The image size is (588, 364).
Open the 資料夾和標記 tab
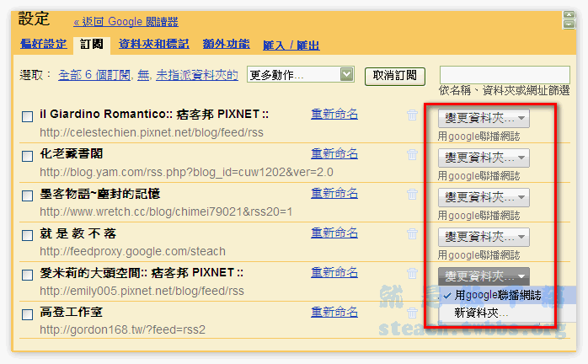(x=154, y=44)
